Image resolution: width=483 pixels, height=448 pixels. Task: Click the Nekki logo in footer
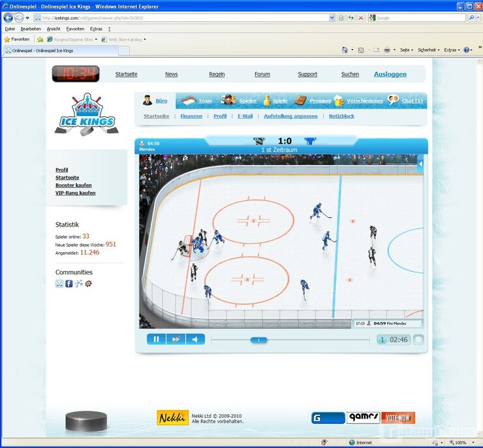pyautogui.click(x=172, y=418)
